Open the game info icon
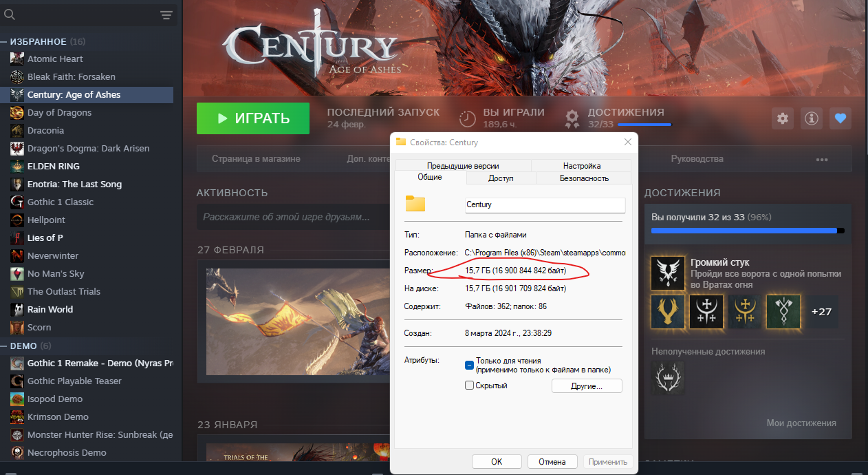Screen dimensions: 868x475 coord(812,118)
